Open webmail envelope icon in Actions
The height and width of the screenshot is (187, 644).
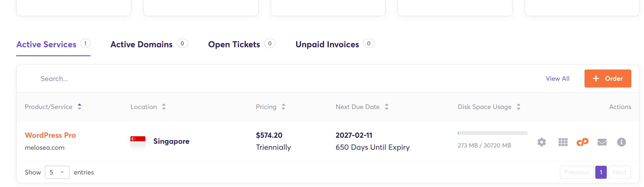(602, 142)
